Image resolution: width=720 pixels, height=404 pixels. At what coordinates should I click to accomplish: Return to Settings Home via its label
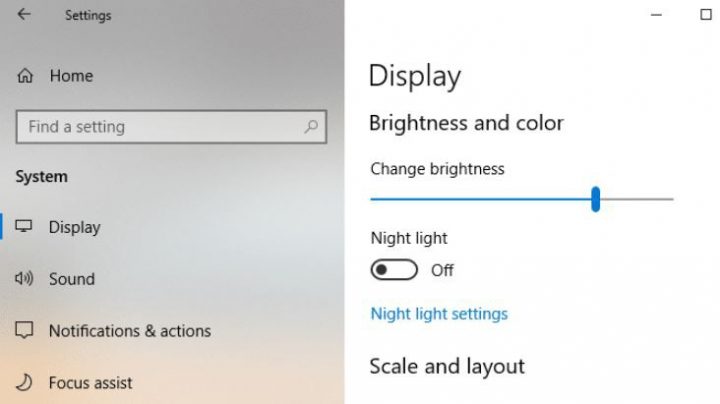pyautogui.click(x=71, y=76)
